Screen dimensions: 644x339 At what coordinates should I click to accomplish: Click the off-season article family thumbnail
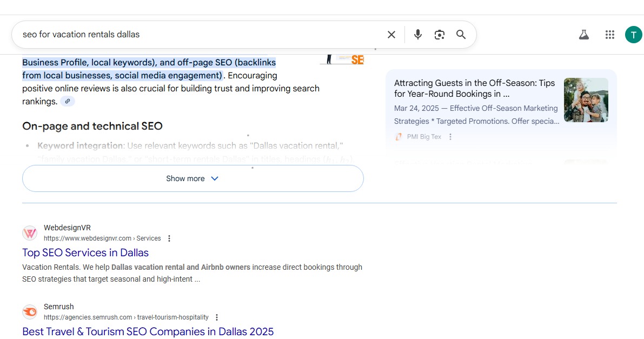[586, 100]
